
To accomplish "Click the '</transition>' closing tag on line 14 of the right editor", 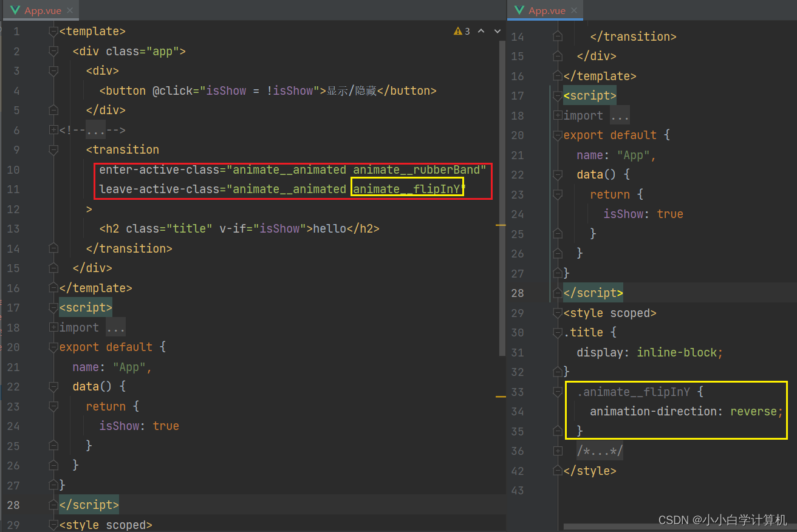I will point(633,36).
